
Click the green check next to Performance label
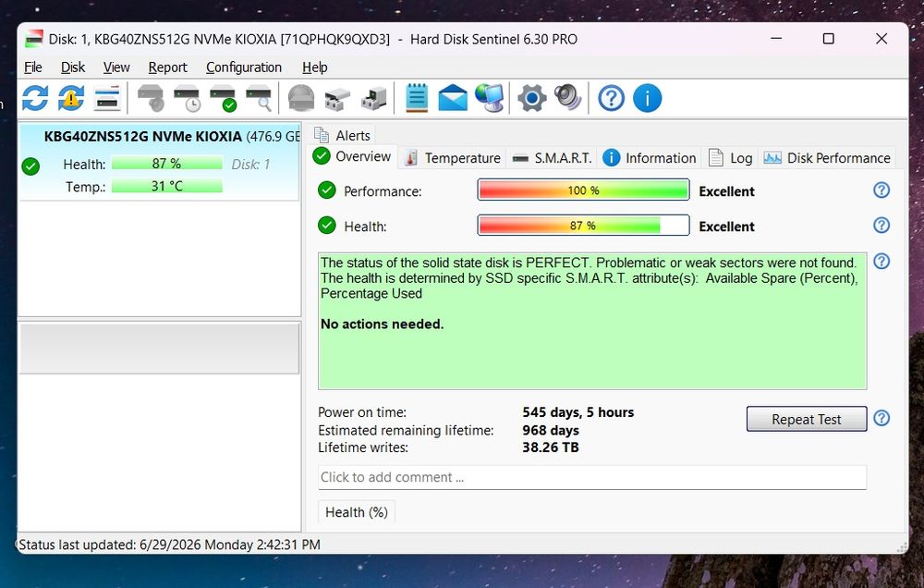coord(326,190)
